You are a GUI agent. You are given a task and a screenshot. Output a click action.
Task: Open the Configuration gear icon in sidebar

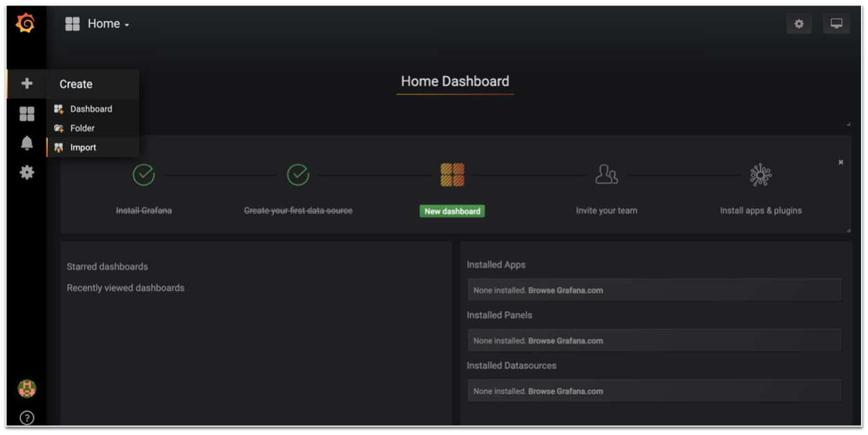tap(27, 172)
